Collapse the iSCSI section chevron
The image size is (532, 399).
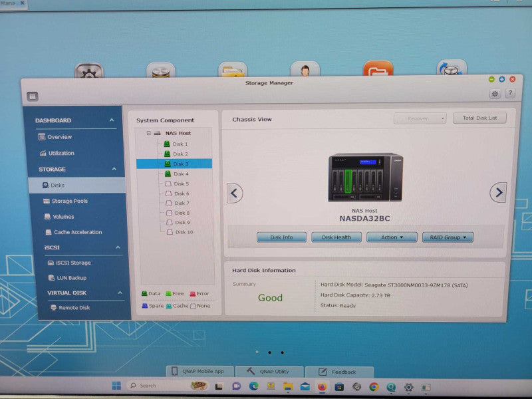[x=118, y=247]
